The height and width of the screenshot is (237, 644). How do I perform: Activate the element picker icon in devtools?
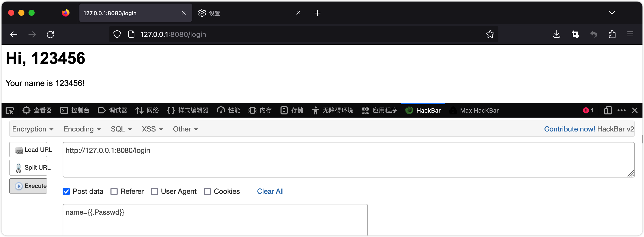coord(10,111)
